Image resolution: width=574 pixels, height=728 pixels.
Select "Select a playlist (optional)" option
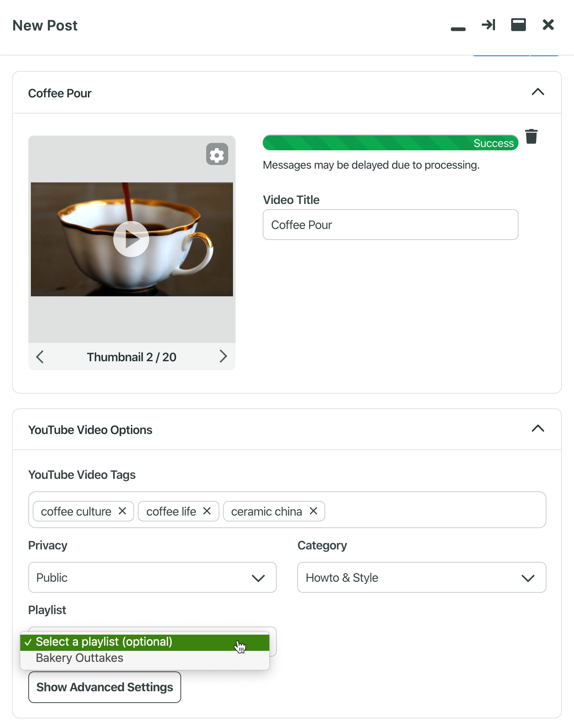[104, 642]
